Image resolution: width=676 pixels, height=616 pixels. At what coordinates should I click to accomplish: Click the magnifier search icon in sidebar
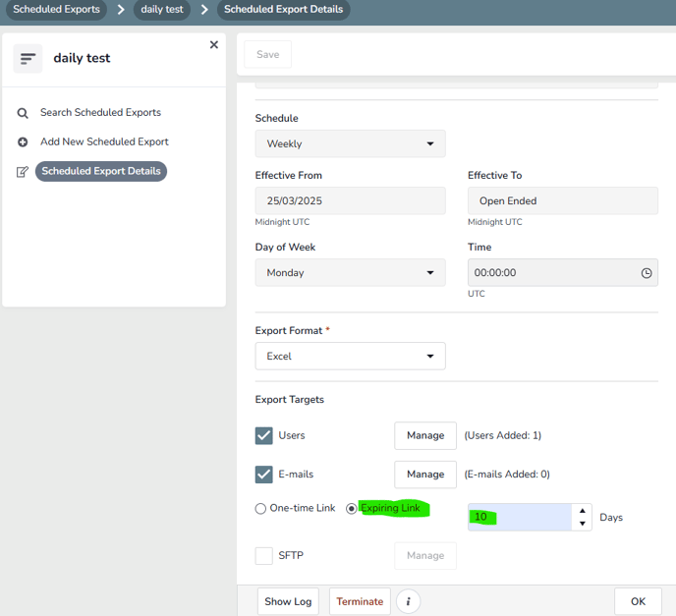tap(23, 113)
